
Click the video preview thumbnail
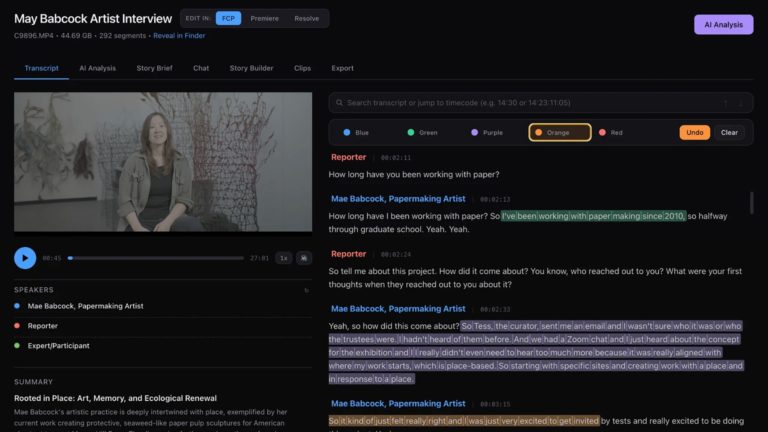[x=163, y=162]
